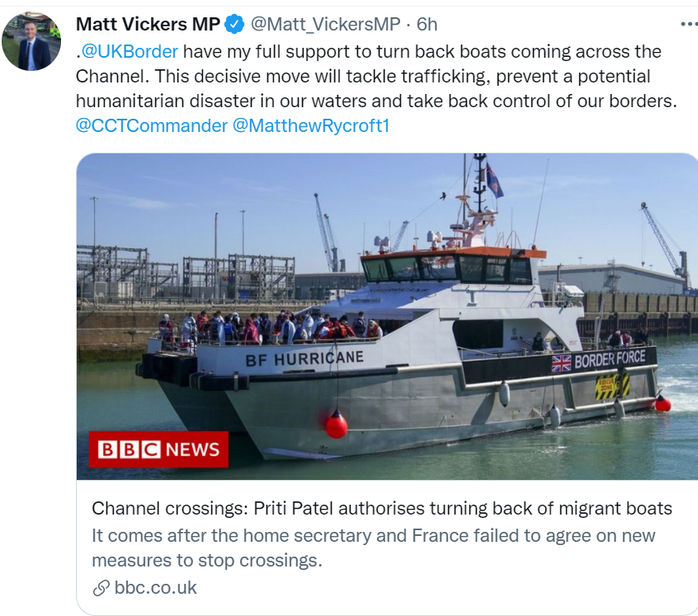Open the @CCTCommander mention
The height and width of the screenshot is (616, 698).
click(152, 126)
